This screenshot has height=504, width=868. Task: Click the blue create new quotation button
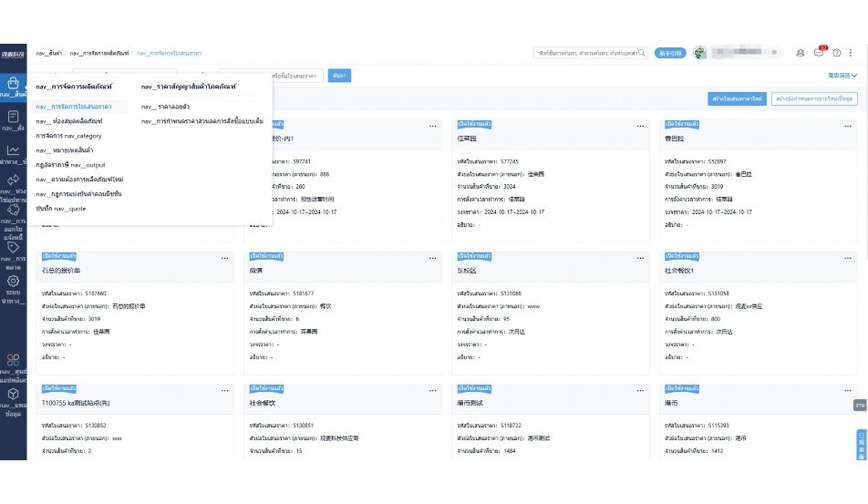tap(736, 98)
